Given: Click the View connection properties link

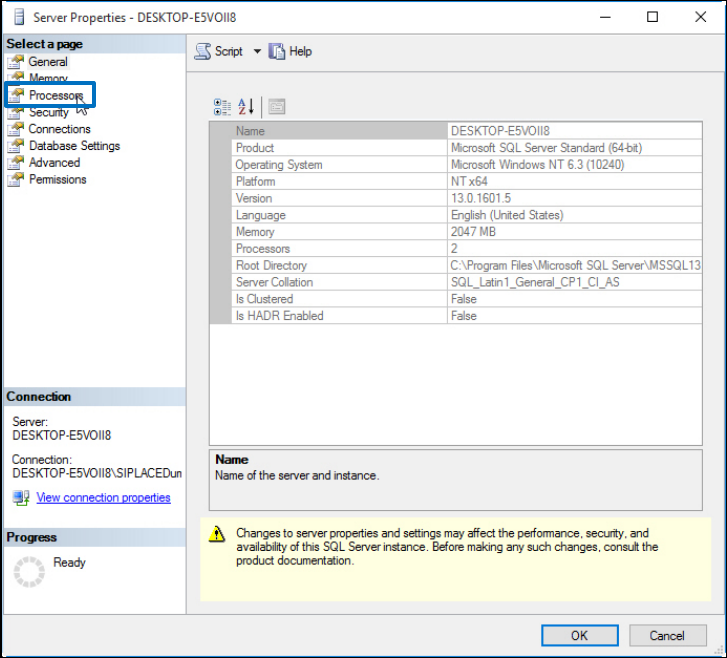Looking at the screenshot, I should [x=103, y=498].
